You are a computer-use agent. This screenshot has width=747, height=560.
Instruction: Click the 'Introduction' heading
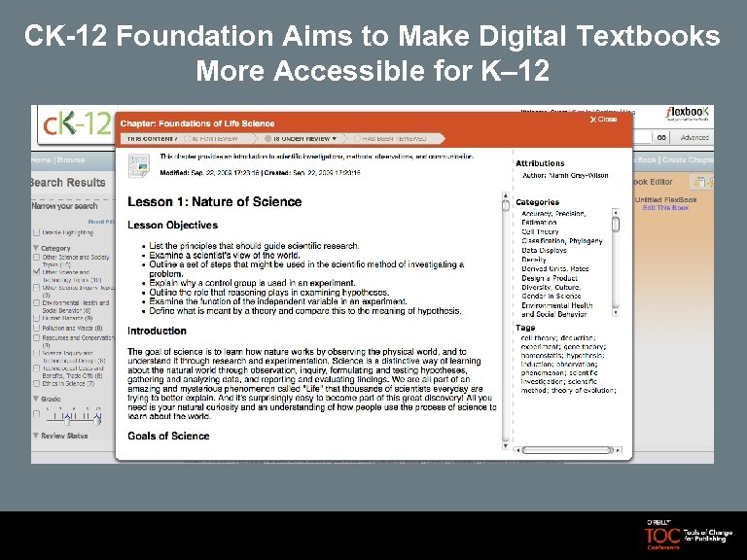pyautogui.click(x=157, y=331)
